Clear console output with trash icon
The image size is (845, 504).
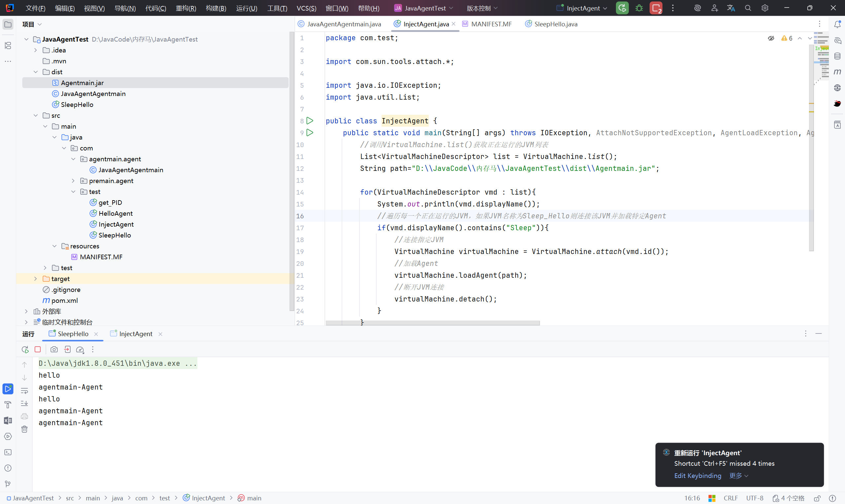[24, 429]
